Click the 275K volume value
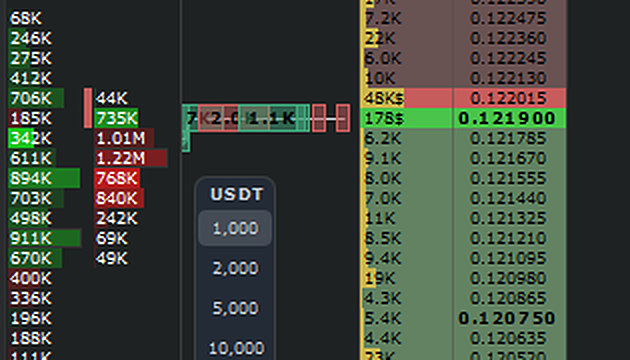The width and height of the screenshot is (630, 360). pyautogui.click(x=31, y=58)
